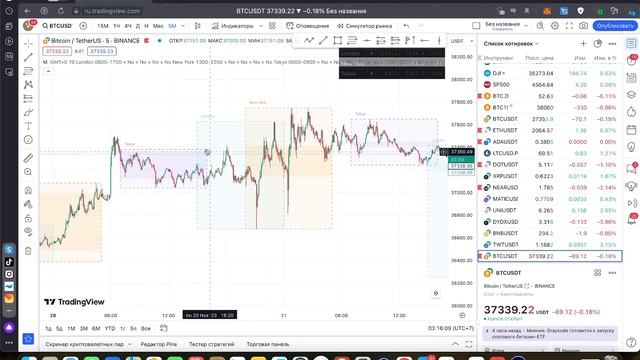The height and width of the screenshot is (360, 640).
Task: Open the forecasting and measurement tools
Action: (28, 98)
